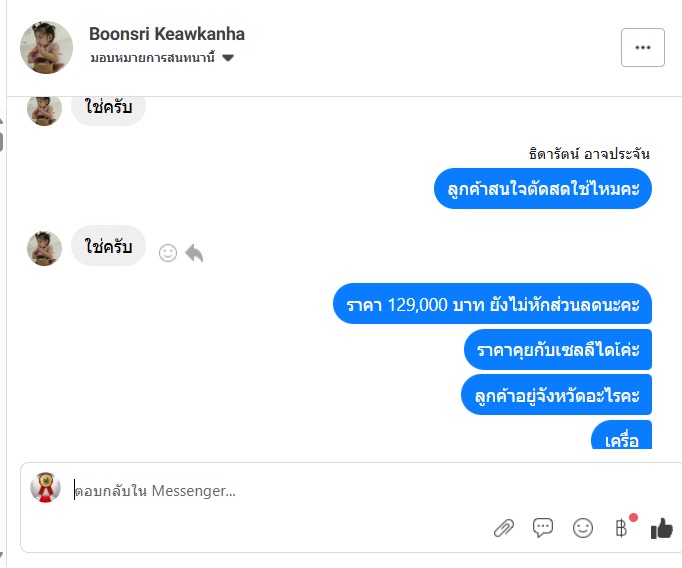Click the partially visible เครื่อ message bubble
Screen dimensions: 682x568
pyautogui.click(x=621, y=437)
